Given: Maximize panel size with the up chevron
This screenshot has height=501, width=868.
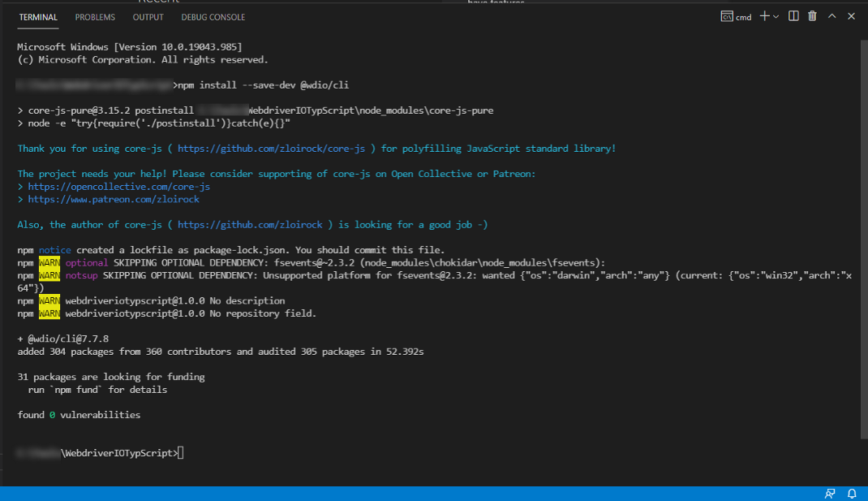Looking at the screenshot, I should [832, 16].
